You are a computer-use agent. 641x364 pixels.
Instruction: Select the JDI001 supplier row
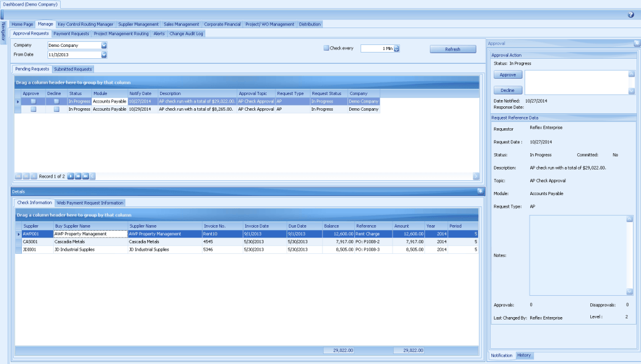pyautogui.click(x=247, y=250)
